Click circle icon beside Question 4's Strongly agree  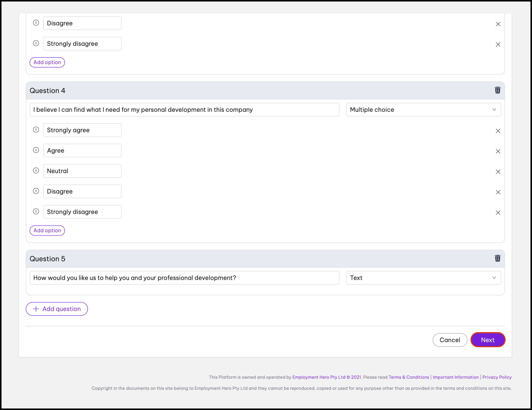[36, 130]
